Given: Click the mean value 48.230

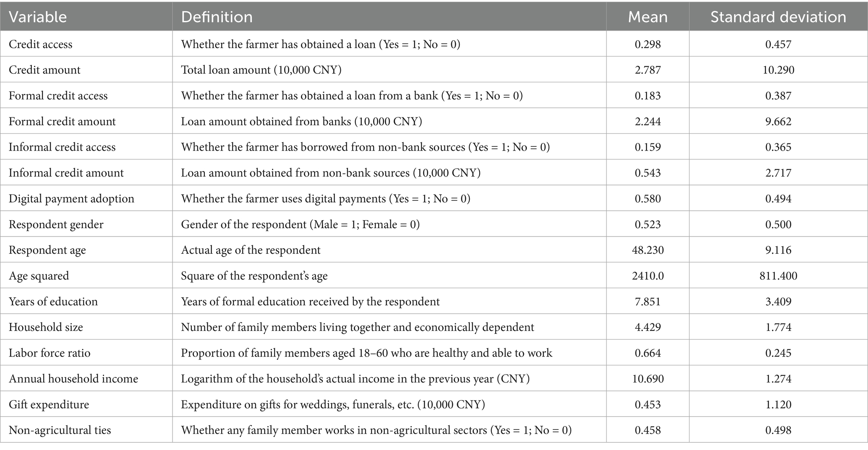Looking at the screenshot, I should point(648,250).
